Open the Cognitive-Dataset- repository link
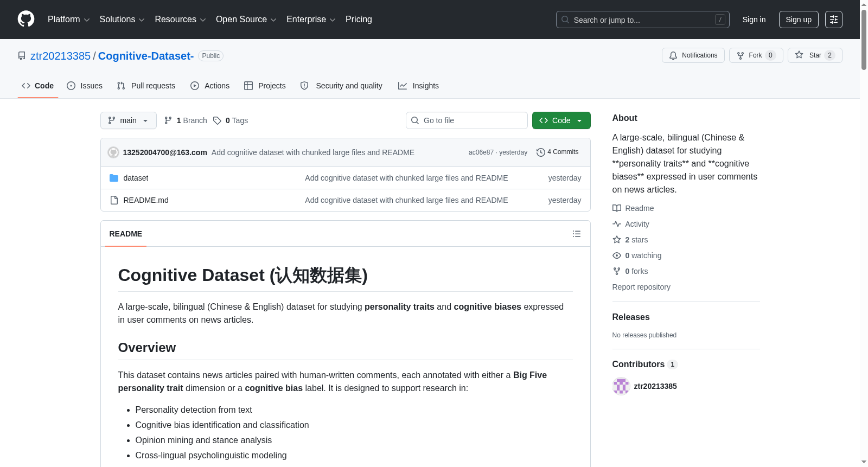 coord(146,56)
